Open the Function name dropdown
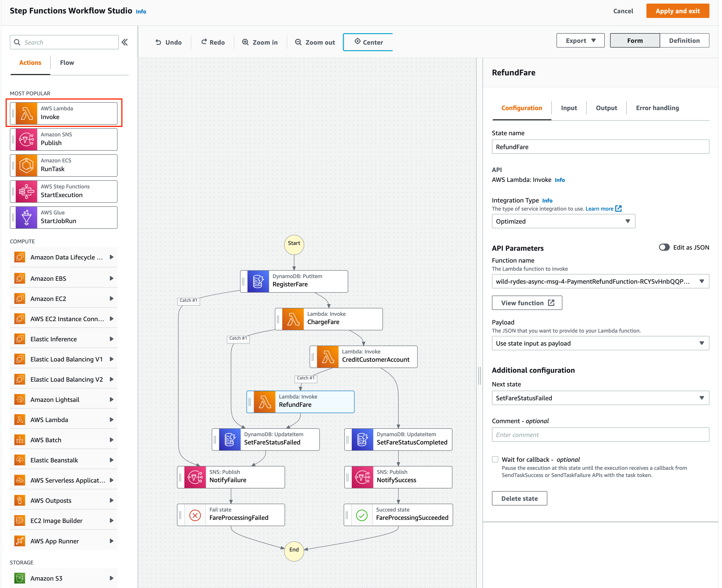This screenshot has width=722, height=588. click(600, 281)
